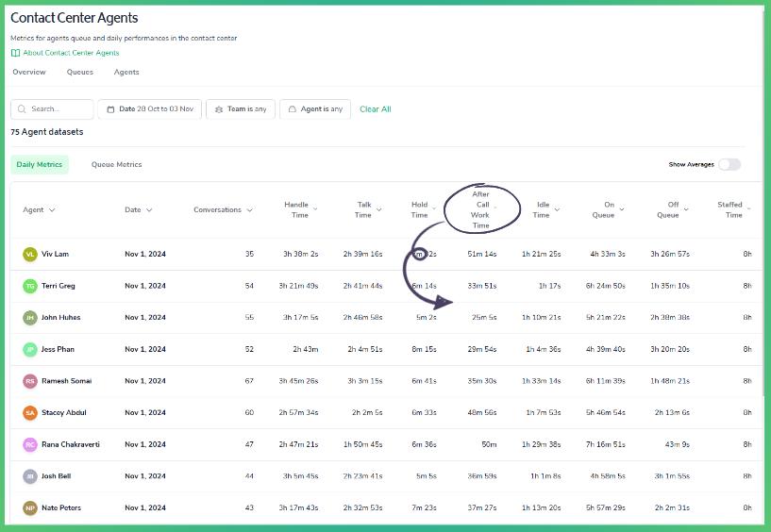Click the Clear All link
Screen dimensions: 771x532
[376, 109]
